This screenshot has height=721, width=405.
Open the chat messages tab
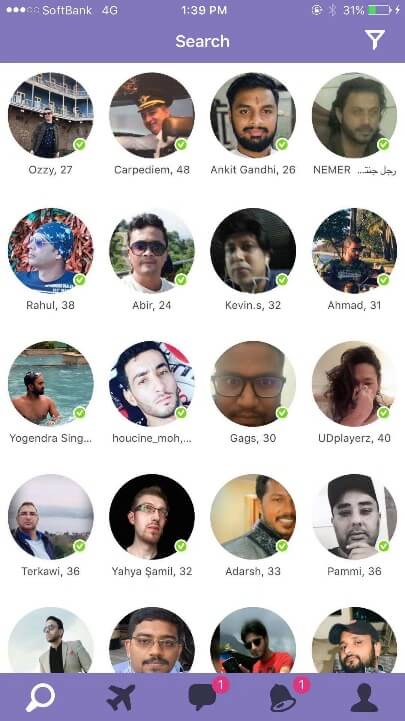202,698
